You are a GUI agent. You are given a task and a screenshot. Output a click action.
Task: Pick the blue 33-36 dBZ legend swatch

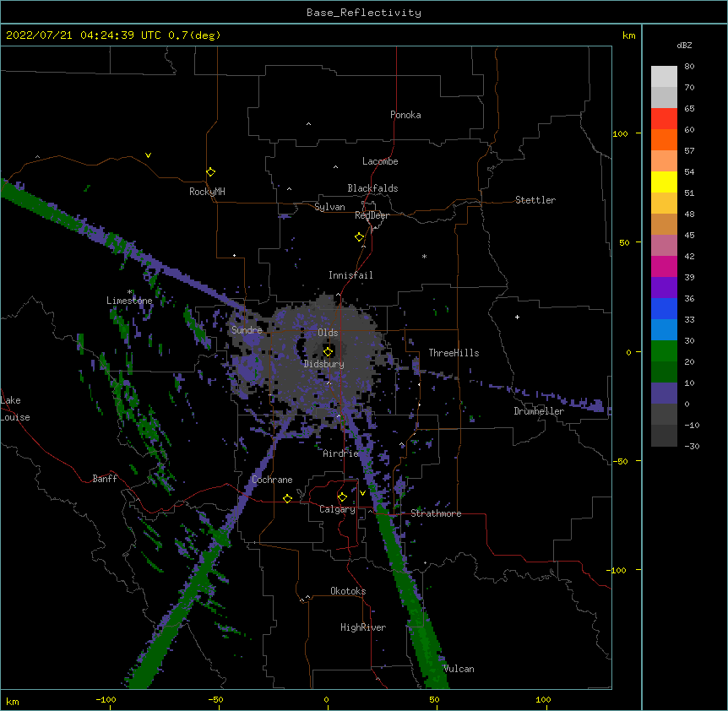[664, 309]
